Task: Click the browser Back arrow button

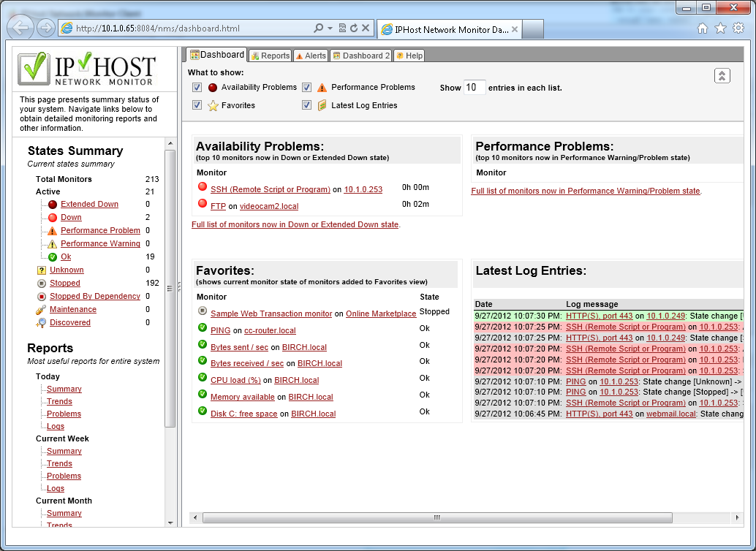Action: (x=22, y=28)
